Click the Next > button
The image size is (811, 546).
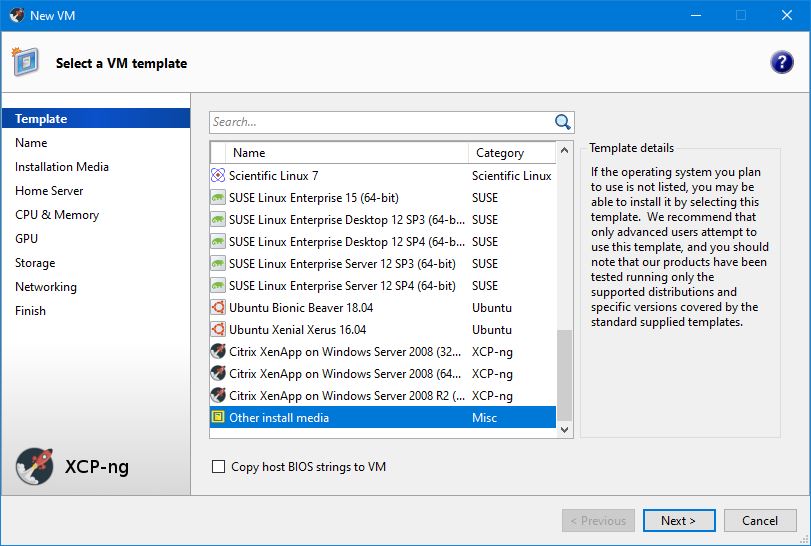[679, 521]
